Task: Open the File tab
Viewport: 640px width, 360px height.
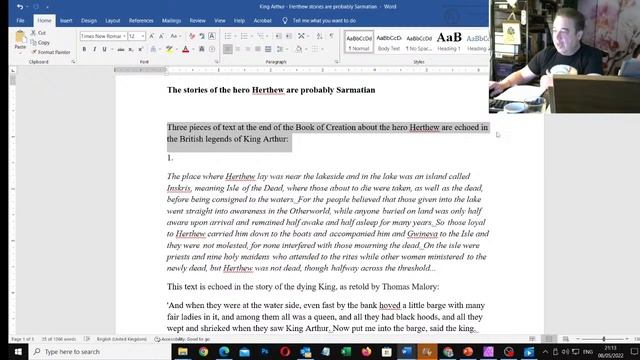Action: click(x=20, y=20)
